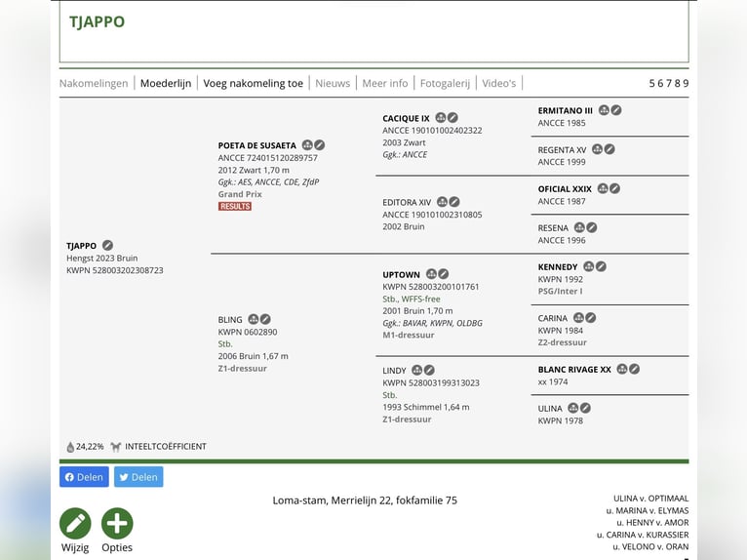Viewport: 747px width, 560px height.
Task: Open pedigree icon next to CARINA
Action: click(578, 317)
